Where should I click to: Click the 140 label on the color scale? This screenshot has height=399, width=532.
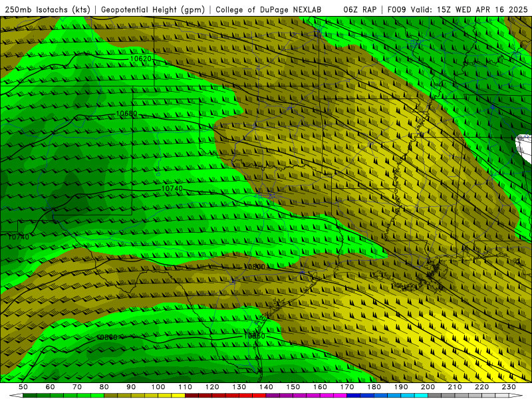[x=266, y=387]
